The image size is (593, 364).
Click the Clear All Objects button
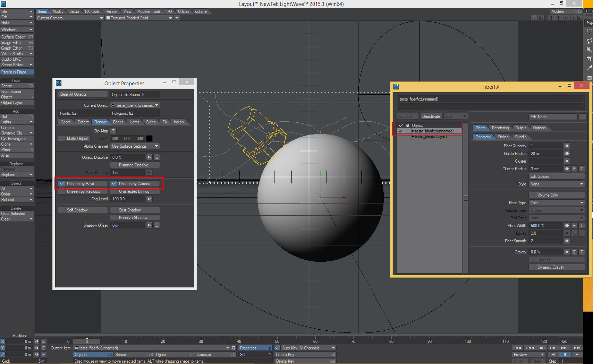[83, 94]
